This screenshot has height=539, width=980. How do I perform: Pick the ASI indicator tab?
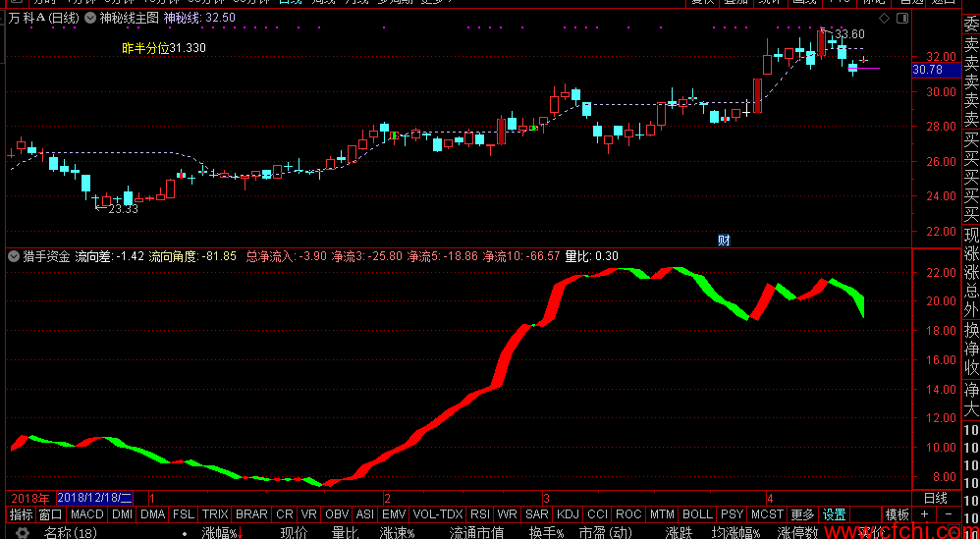click(x=365, y=514)
